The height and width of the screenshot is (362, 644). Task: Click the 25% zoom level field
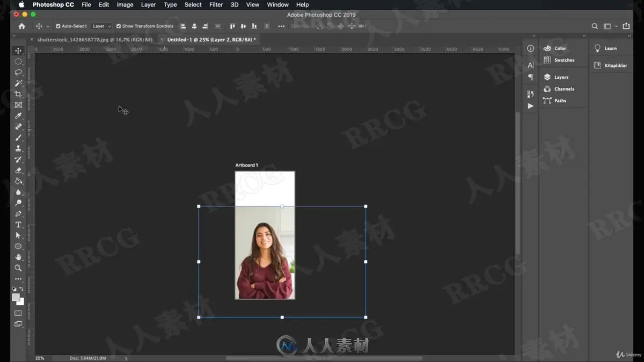40,358
